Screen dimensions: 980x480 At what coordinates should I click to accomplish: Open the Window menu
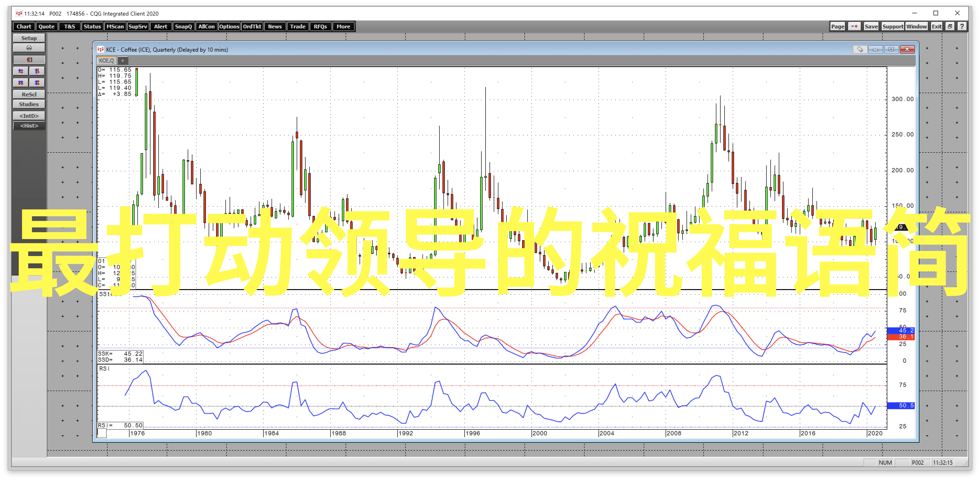pyautogui.click(x=916, y=26)
